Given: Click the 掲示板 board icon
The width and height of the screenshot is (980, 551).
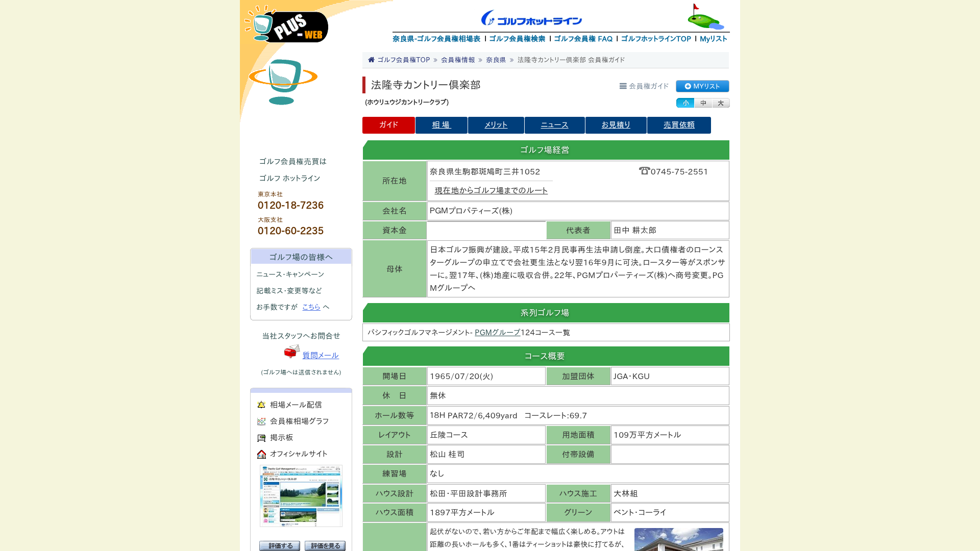Looking at the screenshot, I should (x=261, y=438).
